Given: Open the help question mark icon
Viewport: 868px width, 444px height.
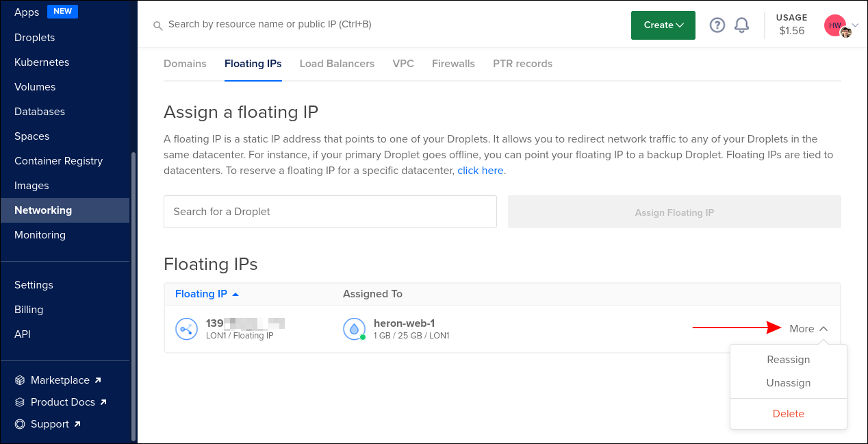Looking at the screenshot, I should pyautogui.click(x=717, y=25).
